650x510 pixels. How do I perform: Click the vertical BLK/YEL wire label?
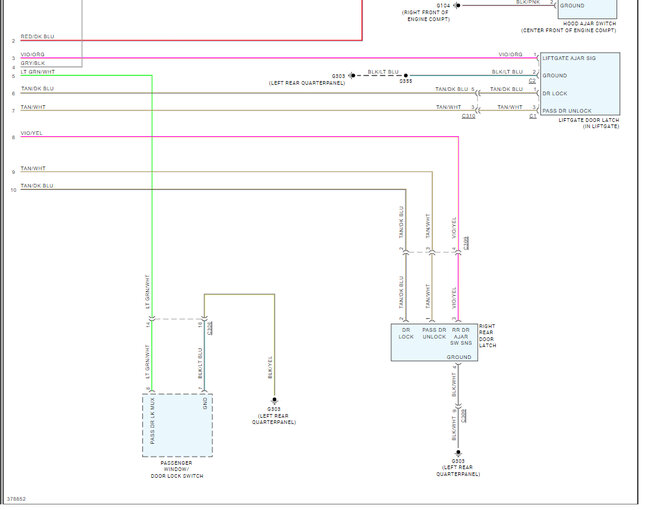pyautogui.click(x=270, y=367)
